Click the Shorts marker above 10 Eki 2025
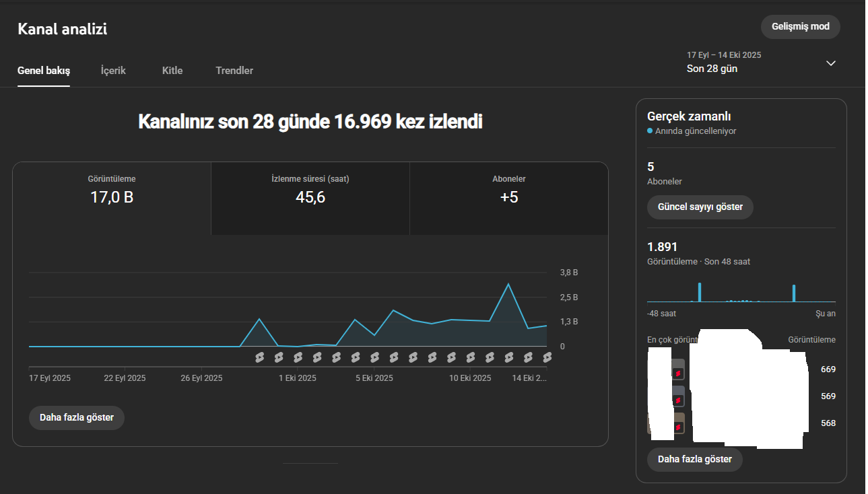This screenshot has width=868, height=494. (x=471, y=357)
